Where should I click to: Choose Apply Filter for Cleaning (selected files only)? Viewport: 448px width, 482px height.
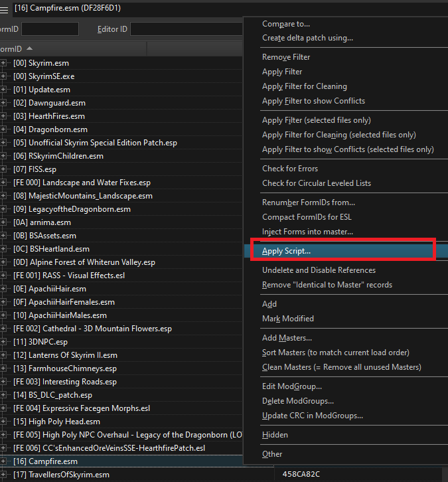[339, 135]
